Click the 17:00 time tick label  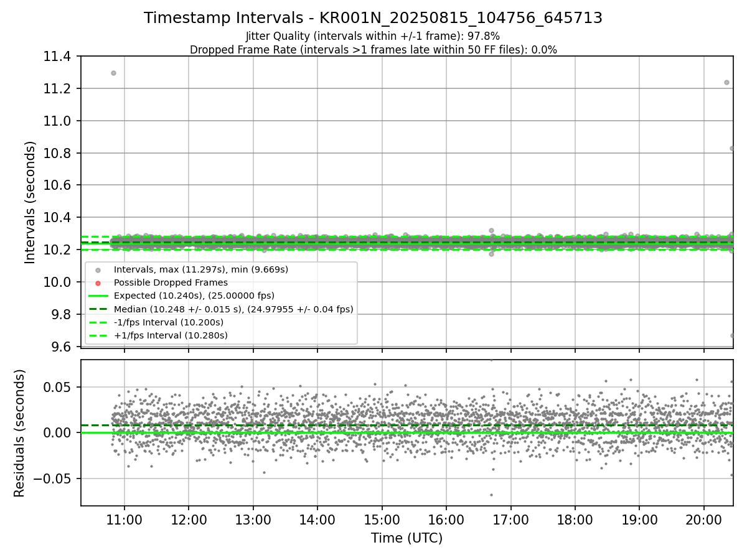pos(510,520)
